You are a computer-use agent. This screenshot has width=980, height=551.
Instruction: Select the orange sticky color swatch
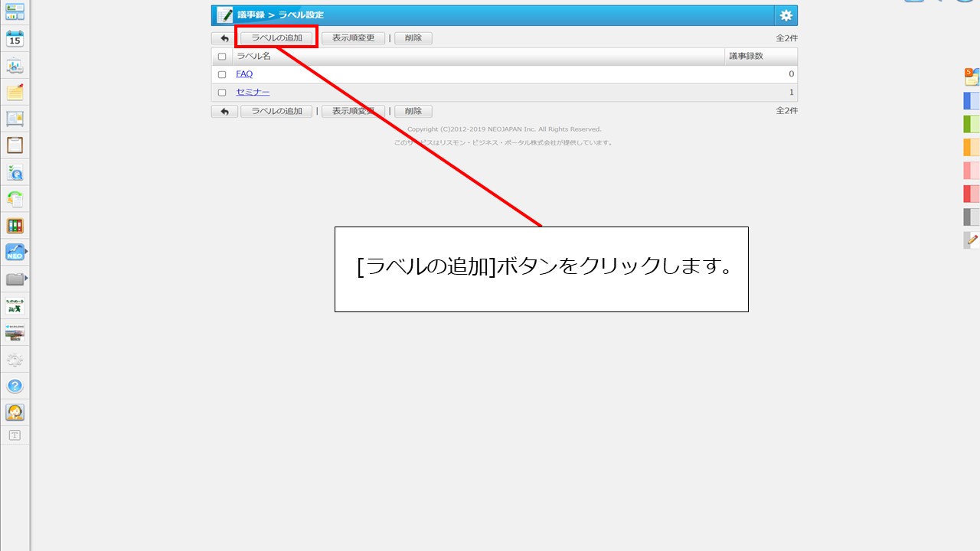tap(972, 147)
